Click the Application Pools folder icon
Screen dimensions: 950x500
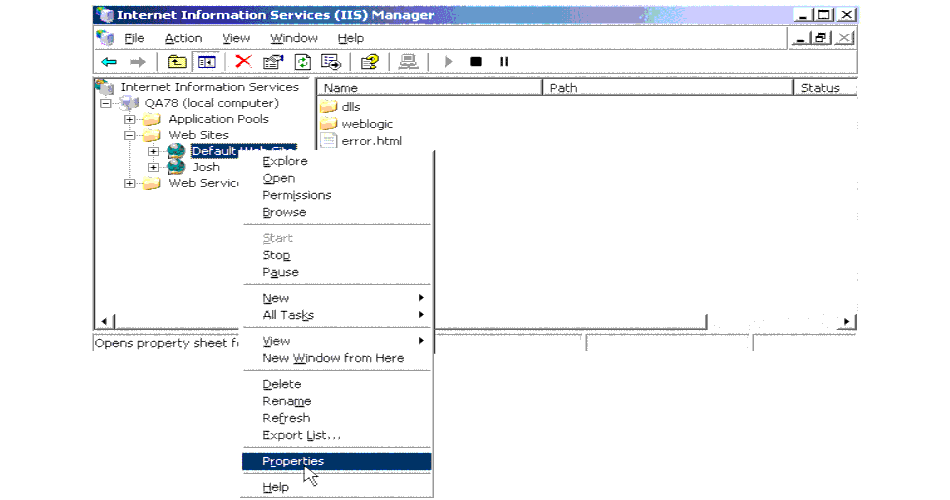click(x=151, y=119)
